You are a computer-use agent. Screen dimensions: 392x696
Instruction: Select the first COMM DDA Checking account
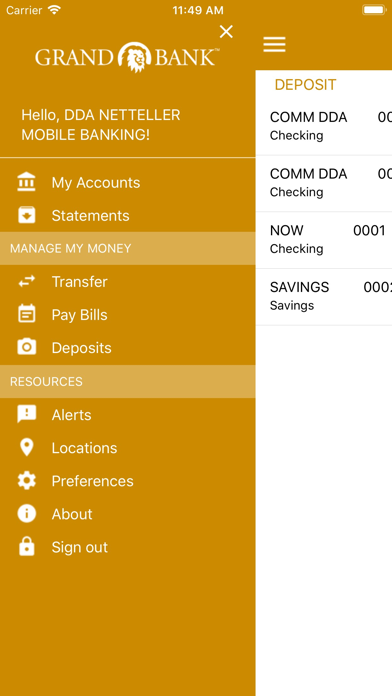pos(324,127)
